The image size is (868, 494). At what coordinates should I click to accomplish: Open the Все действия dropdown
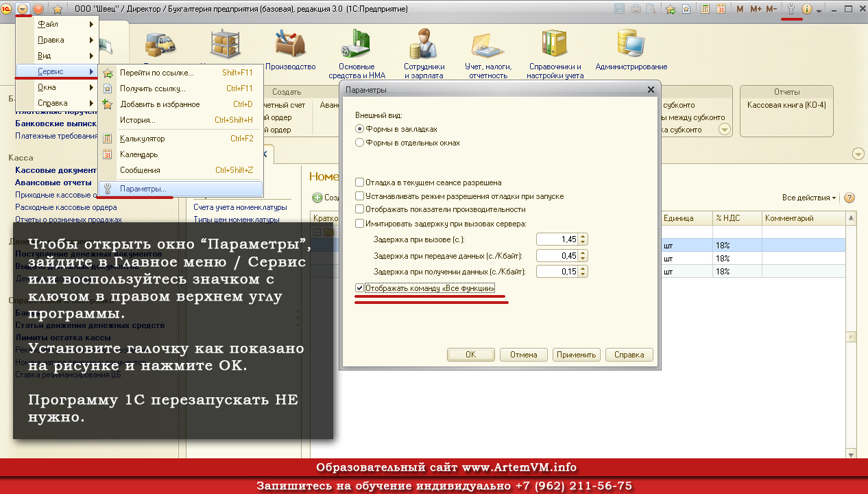[x=809, y=198]
